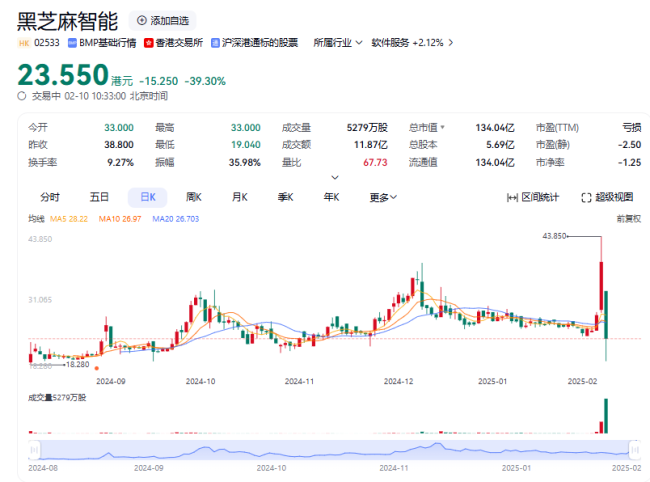The image size is (650, 482).
Task: Click the 量比 67.73 value
Action: [375, 162]
